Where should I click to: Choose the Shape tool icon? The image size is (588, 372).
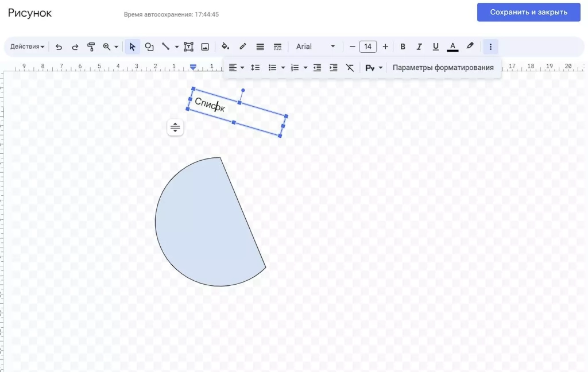pyautogui.click(x=149, y=46)
